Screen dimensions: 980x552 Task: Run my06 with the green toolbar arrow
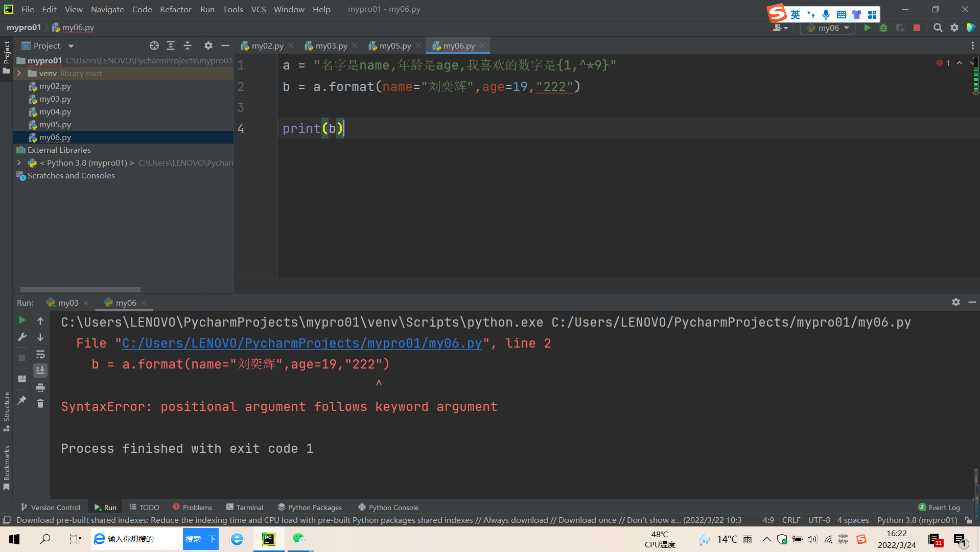(867, 28)
